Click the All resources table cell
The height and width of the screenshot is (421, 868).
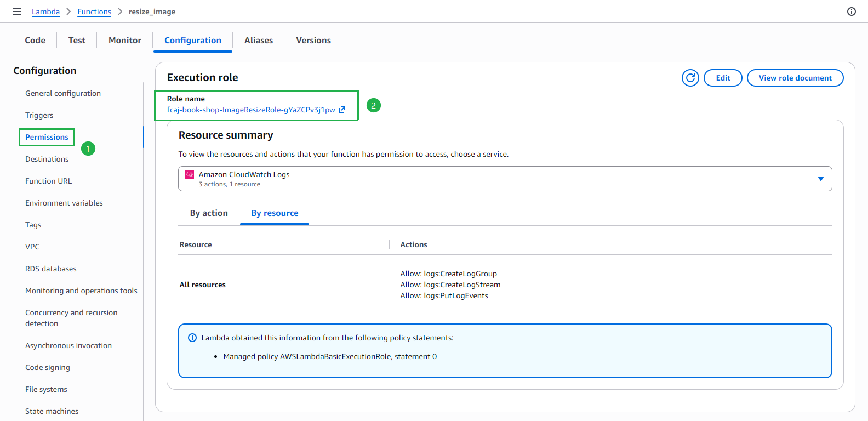pyautogui.click(x=203, y=285)
